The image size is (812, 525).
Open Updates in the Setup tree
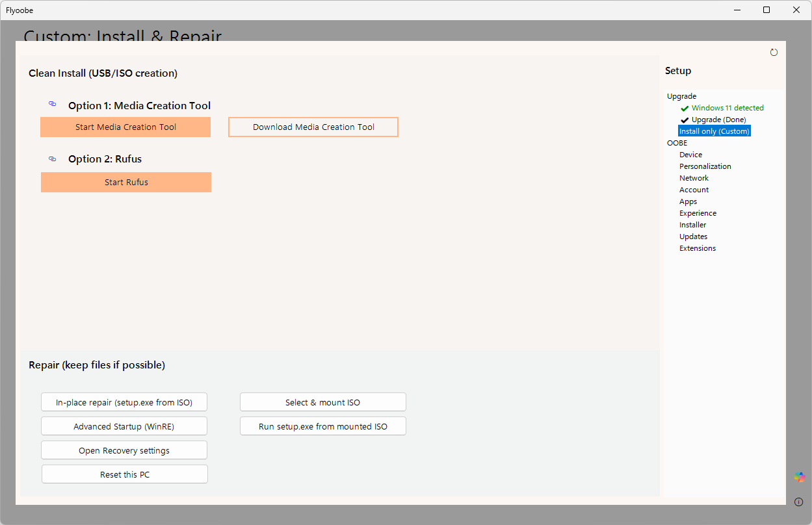[693, 237]
